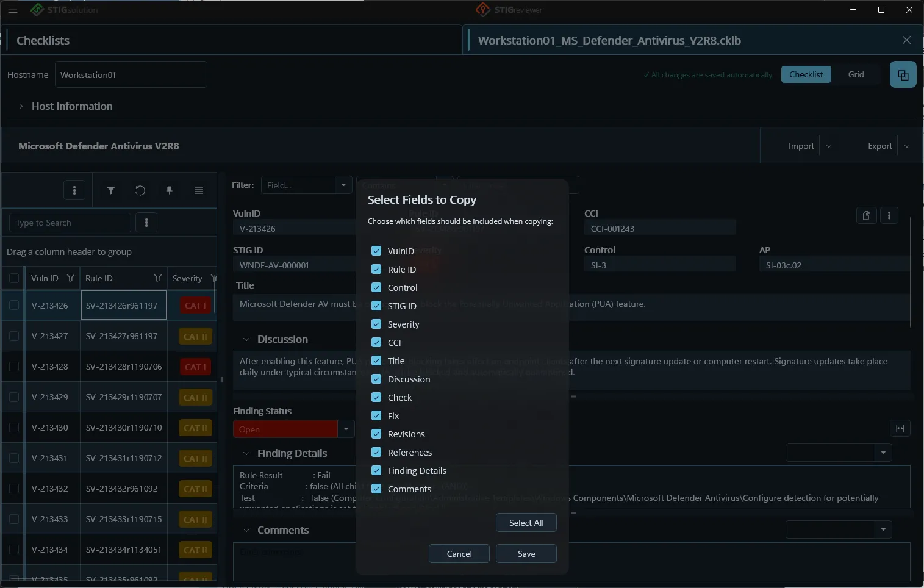
Task: Collapse the Discussion section
Action: 246,339
